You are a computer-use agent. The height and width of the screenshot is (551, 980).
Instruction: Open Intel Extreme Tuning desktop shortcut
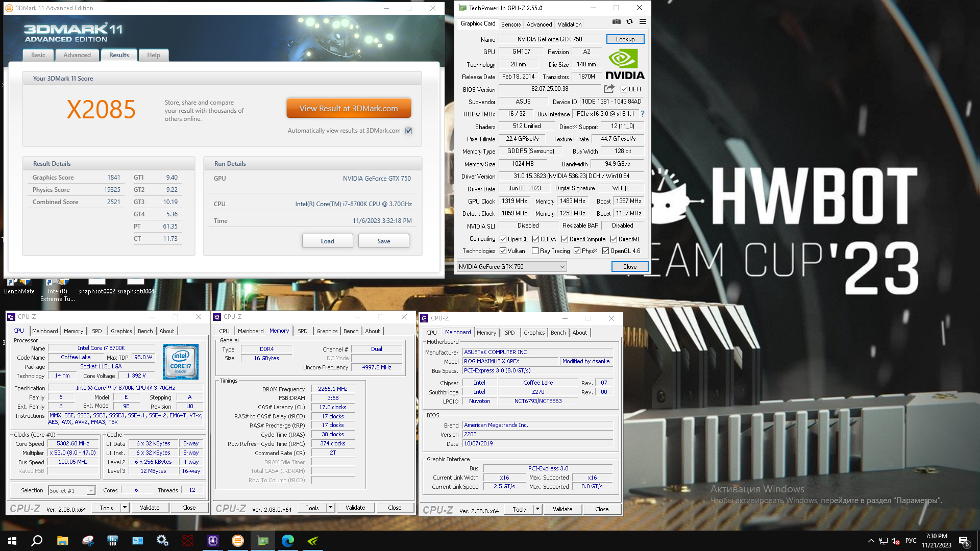tap(58, 290)
